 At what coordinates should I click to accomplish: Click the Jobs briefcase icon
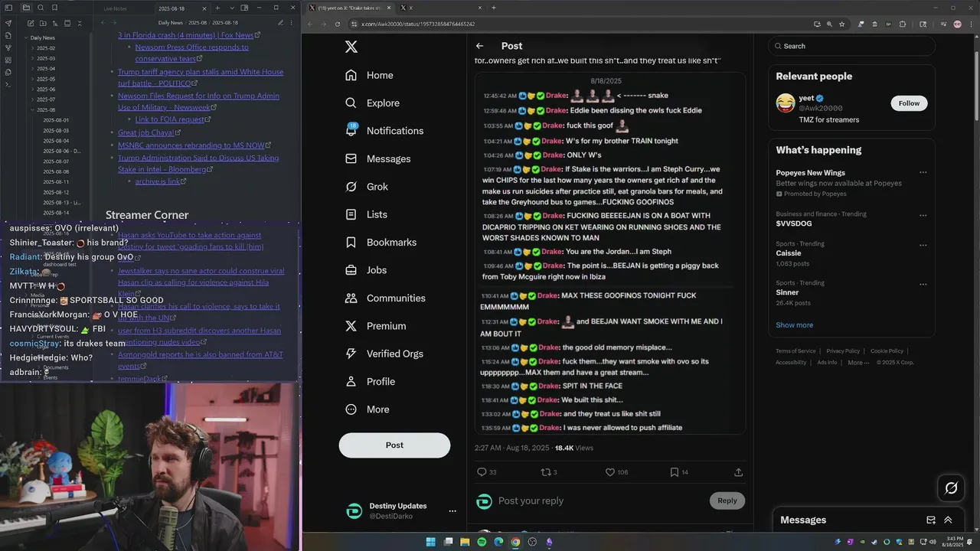351,270
